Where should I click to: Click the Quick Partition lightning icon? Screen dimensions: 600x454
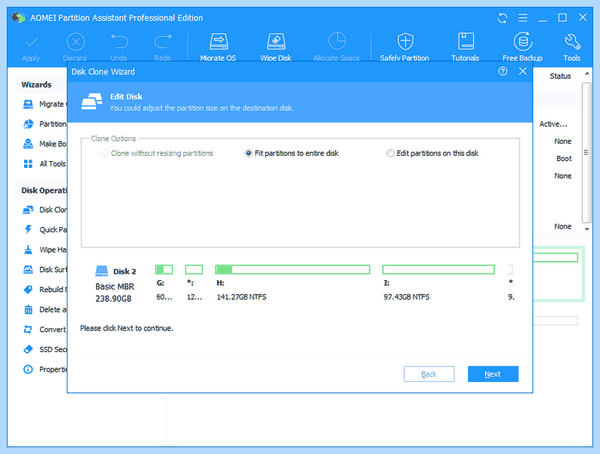pyautogui.click(x=28, y=230)
